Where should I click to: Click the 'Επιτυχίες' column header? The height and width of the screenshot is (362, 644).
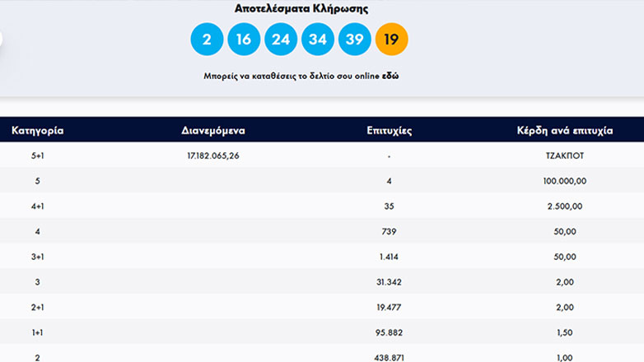(x=389, y=130)
